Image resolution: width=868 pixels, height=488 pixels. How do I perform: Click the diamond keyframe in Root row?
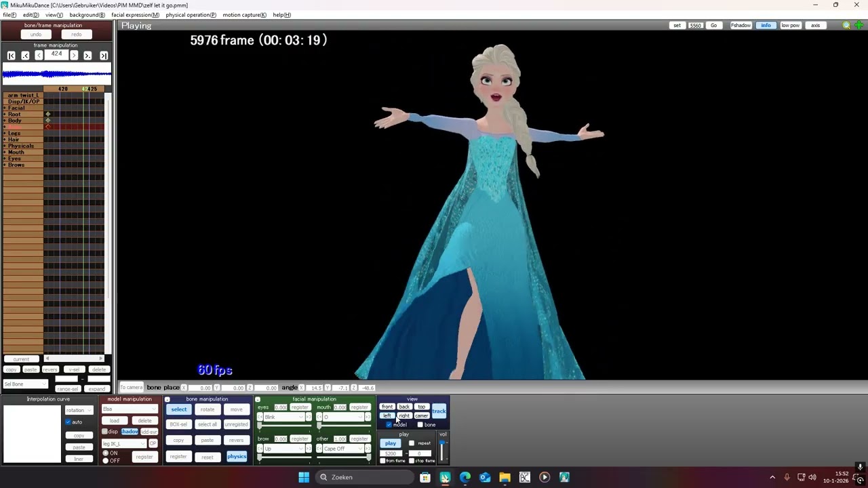pyautogui.click(x=47, y=114)
